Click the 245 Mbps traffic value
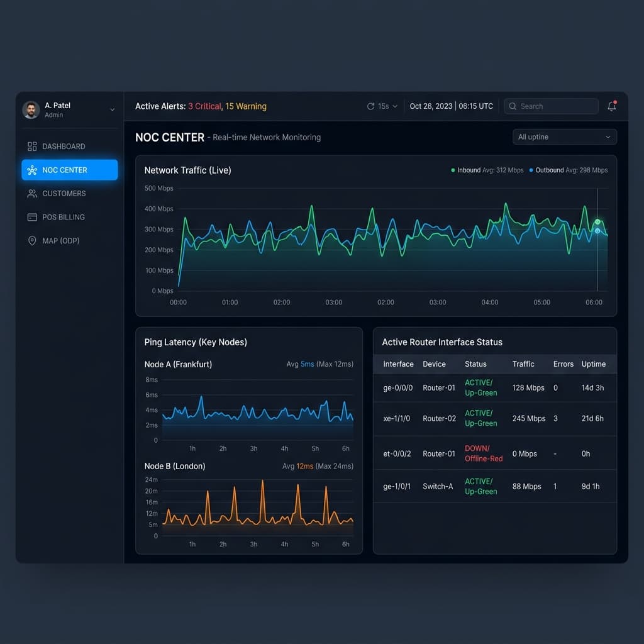Image resolution: width=644 pixels, height=644 pixels. tap(528, 418)
